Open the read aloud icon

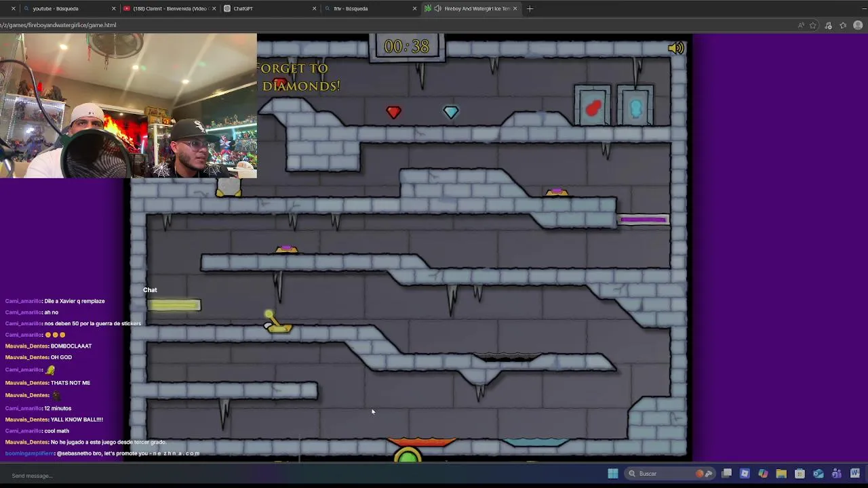(x=801, y=26)
